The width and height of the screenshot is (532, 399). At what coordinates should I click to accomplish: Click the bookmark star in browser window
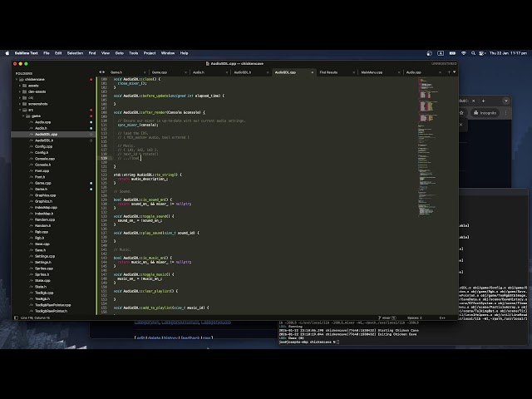click(x=461, y=113)
